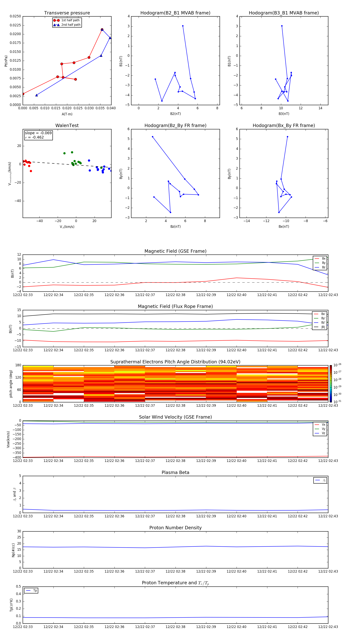Click the Bx' legend entry in Flux Rope plot

pos(320,314)
